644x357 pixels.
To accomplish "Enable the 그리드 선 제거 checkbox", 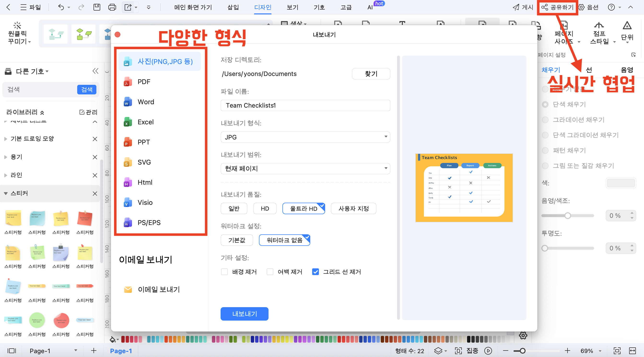I will (x=315, y=271).
